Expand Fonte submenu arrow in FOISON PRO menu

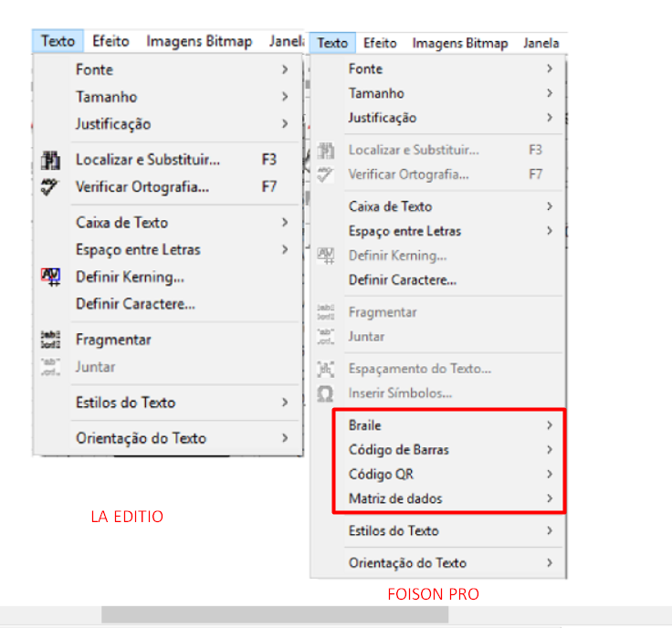(550, 69)
